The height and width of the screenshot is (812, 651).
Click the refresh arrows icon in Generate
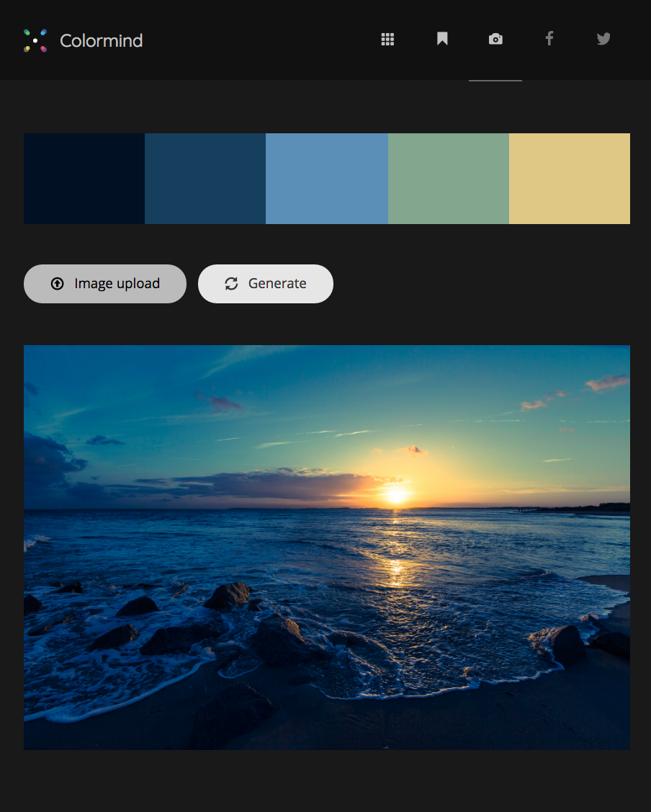point(231,284)
